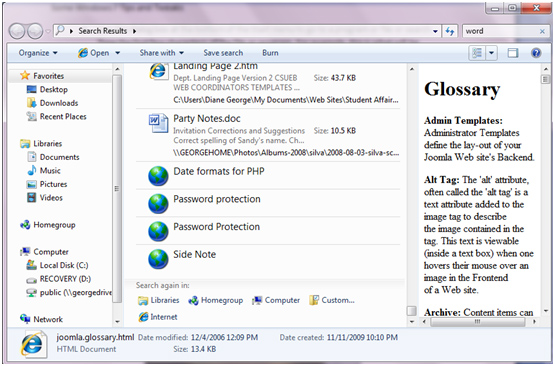Clear the search box with X
555x366 pixels.
(542, 32)
